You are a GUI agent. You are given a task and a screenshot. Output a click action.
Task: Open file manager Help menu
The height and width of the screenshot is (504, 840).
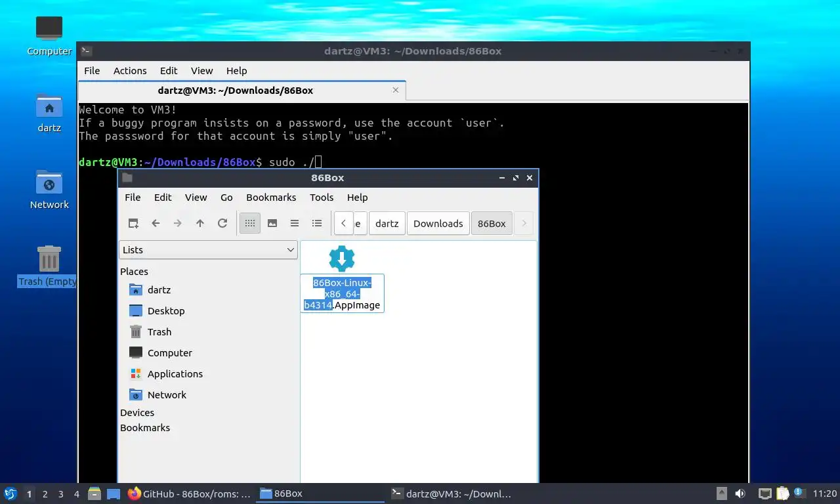357,197
